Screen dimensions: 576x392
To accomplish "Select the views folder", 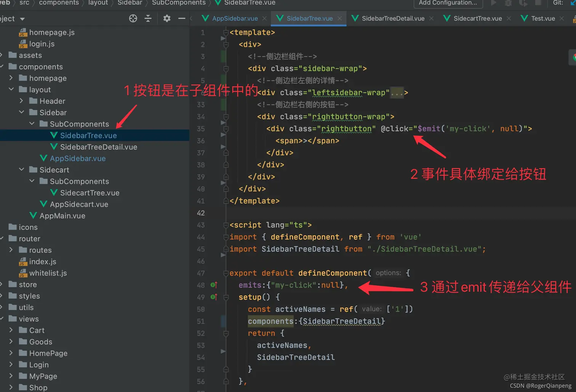I will coord(24,319).
